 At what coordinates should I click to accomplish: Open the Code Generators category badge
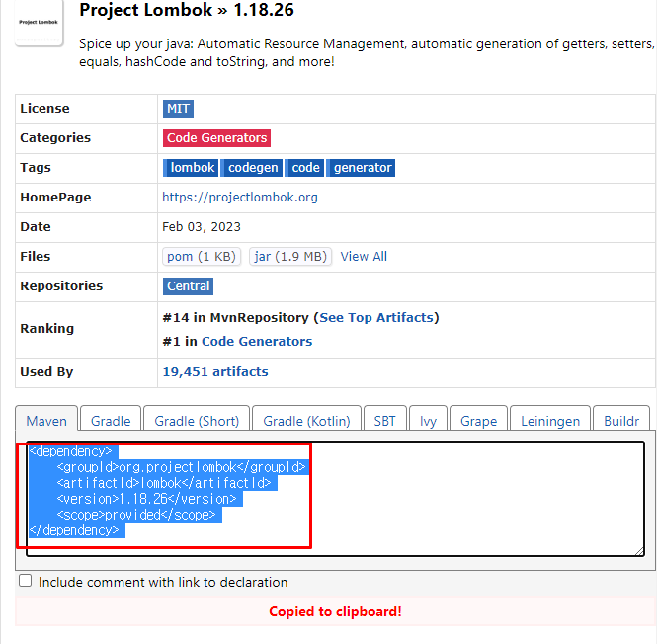(216, 138)
